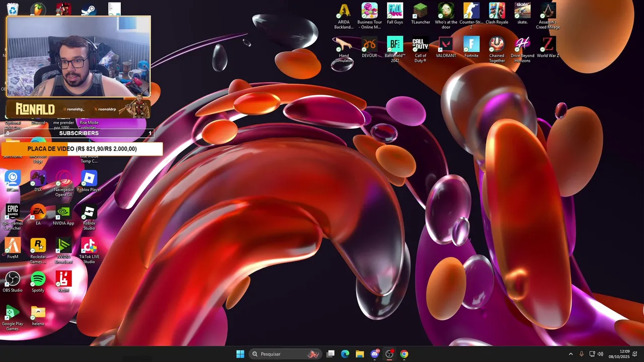
Task: Open the Epic Games Launcher shortcut
Action: click(13, 217)
